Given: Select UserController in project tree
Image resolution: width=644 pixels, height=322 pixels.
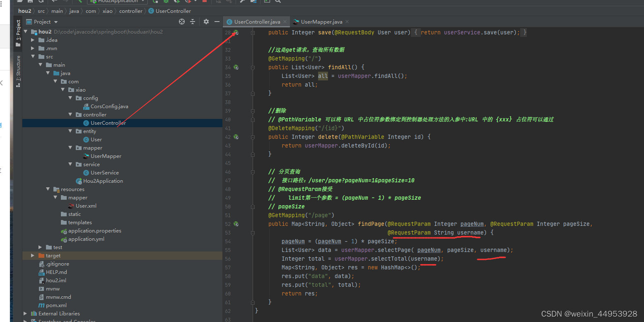Looking at the screenshot, I should tap(122, 123).
